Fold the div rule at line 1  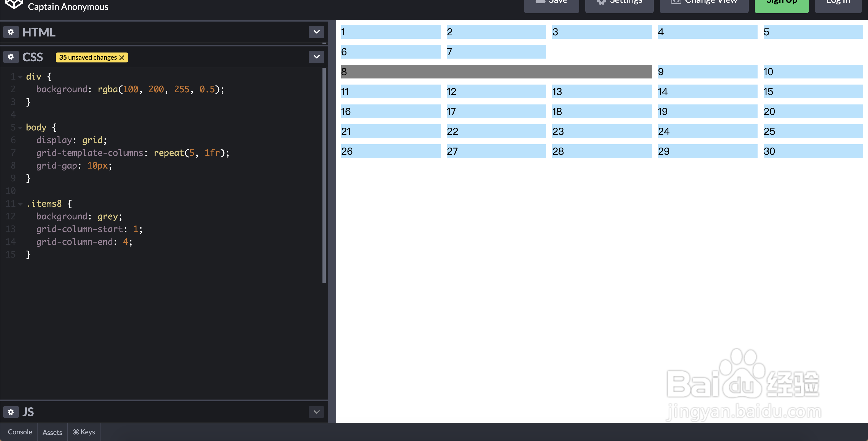[x=20, y=77]
